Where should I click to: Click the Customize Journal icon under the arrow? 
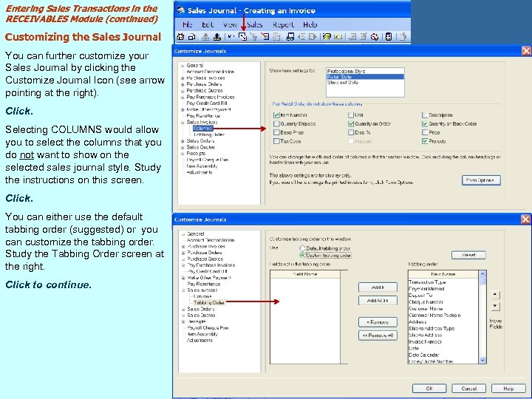242,37
